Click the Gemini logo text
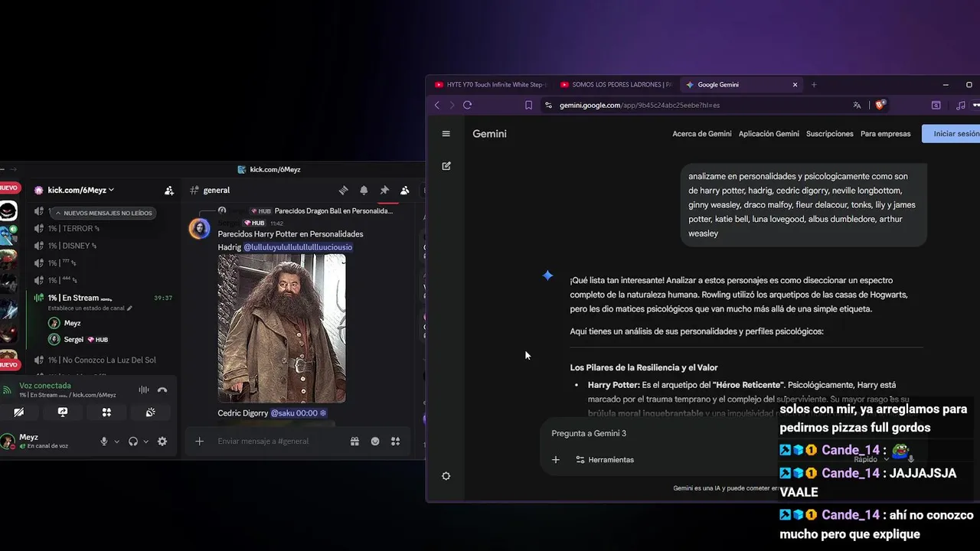The width and height of the screenshot is (980, 551). [490, 134]
